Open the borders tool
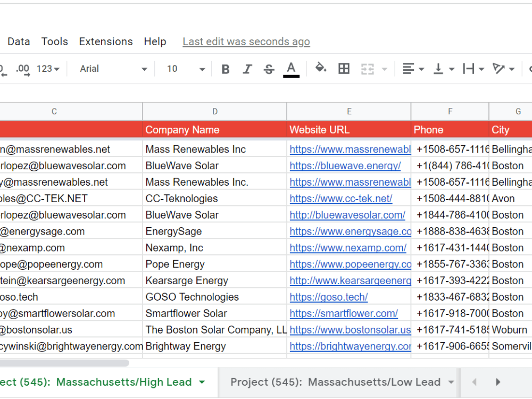Screen dimensions: 532x399 (344, 69)
